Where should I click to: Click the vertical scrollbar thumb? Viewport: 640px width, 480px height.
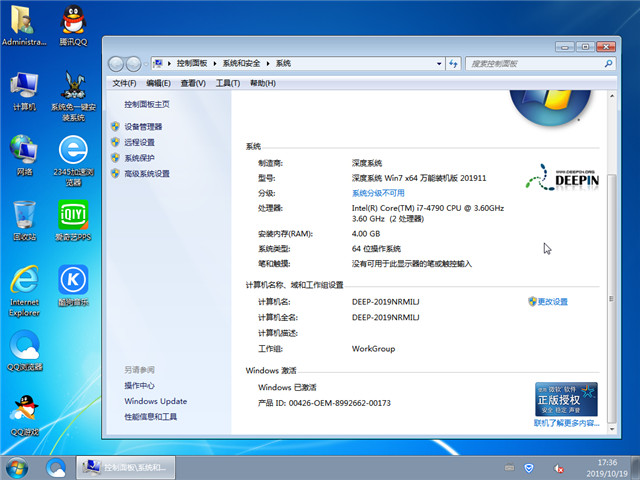tap(611, 299)
